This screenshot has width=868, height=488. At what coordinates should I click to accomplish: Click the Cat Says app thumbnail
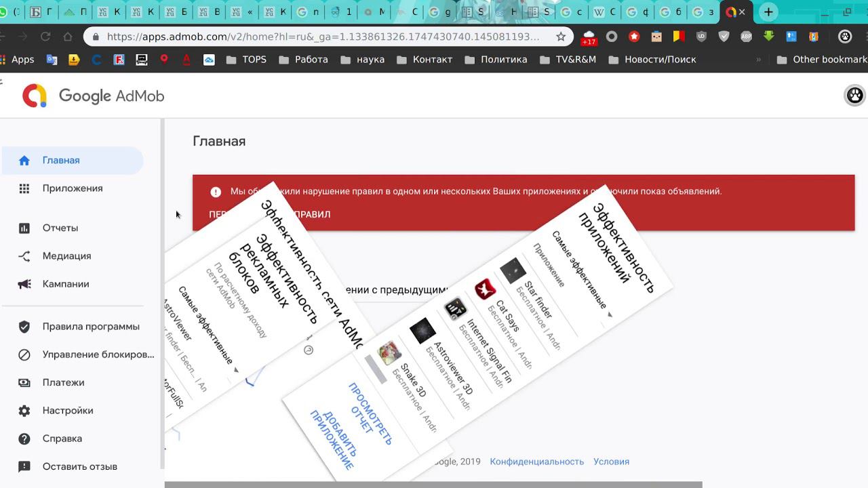[485, 289]
